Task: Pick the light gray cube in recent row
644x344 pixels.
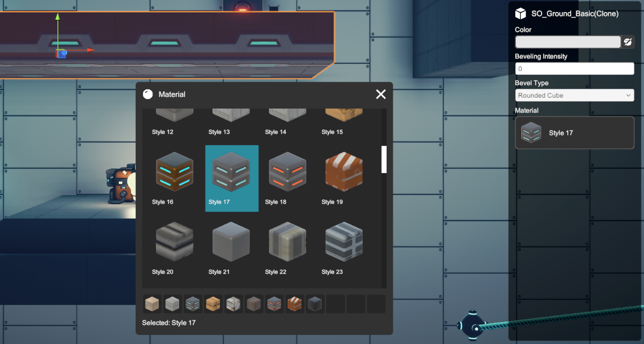Action: [x=173, y=304]
